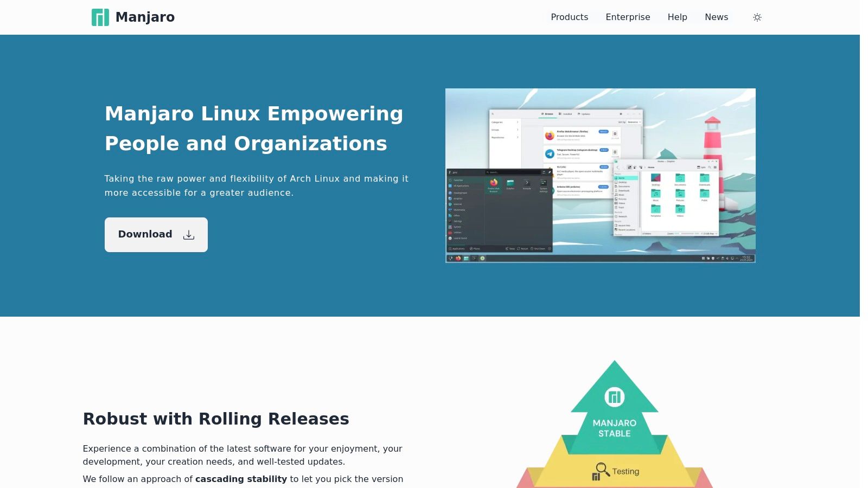Click the "Taking the raw power" tagline text
868x488 pixels.
click(x=256, y=186)
